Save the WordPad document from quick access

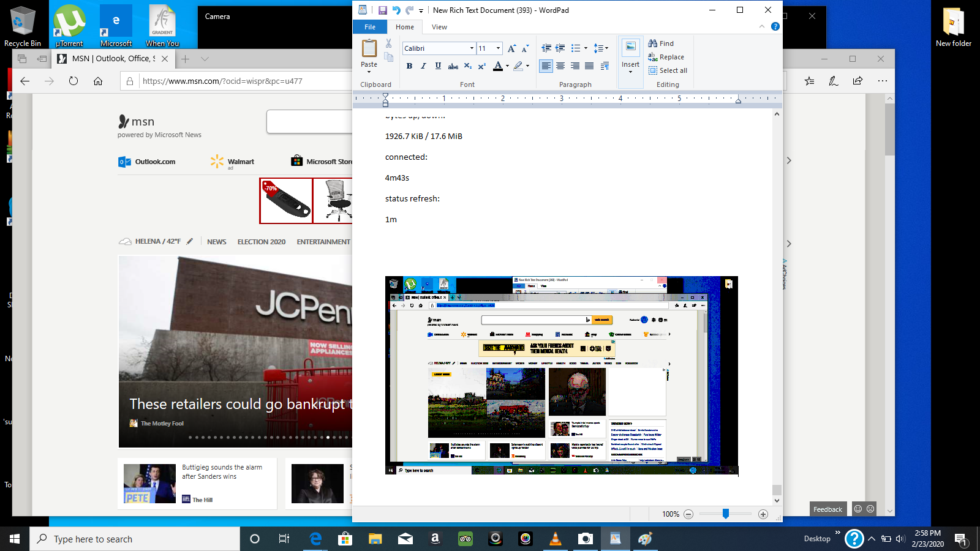click(x=382, y=10)
